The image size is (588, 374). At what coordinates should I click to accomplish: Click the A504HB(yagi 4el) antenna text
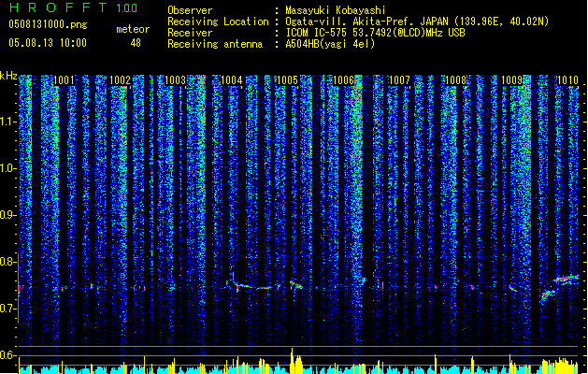pyautogui.click(x=330, y=44)
